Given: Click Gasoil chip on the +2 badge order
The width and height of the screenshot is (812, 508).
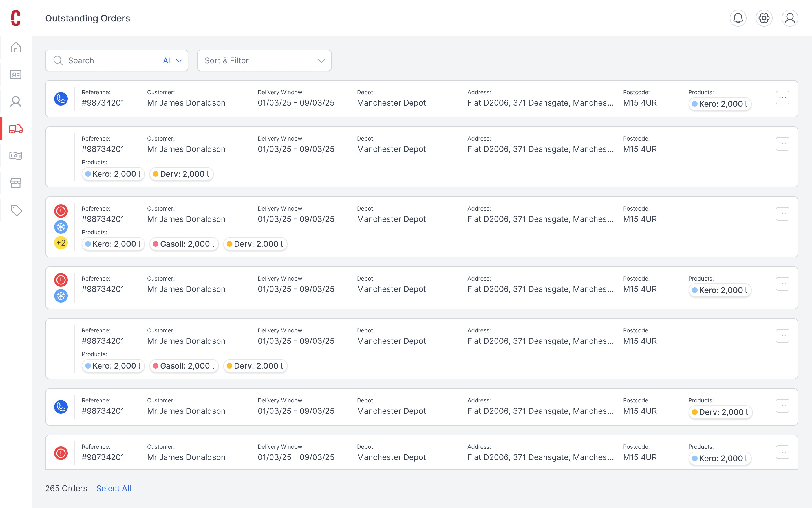Looking at the screenshot, I should [184, 244].
